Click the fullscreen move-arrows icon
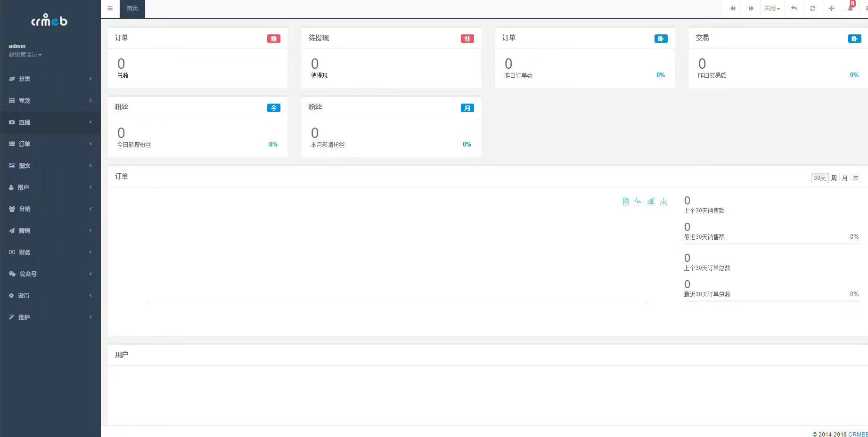868x437 pixels. (831, 8)
